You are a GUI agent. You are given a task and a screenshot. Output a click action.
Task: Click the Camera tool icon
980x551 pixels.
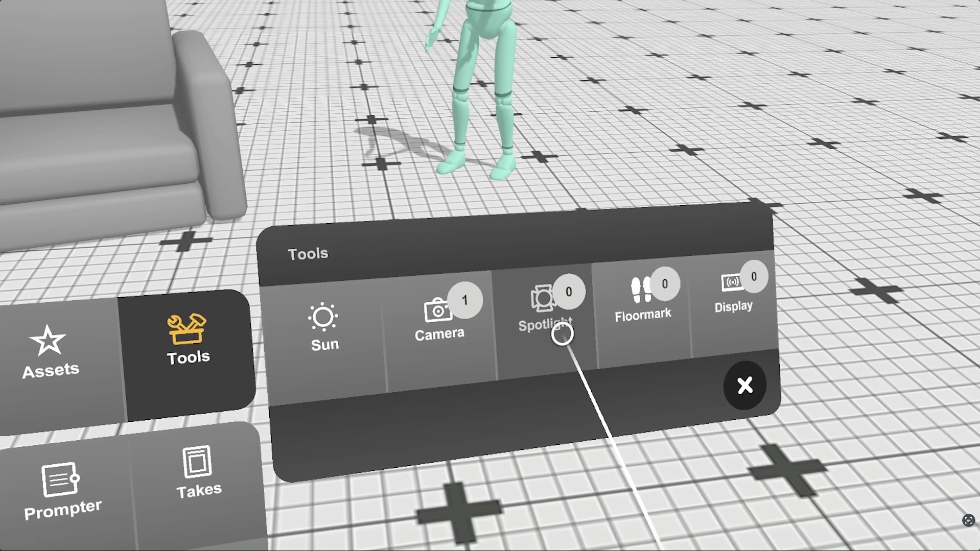[x=437, y=310]
